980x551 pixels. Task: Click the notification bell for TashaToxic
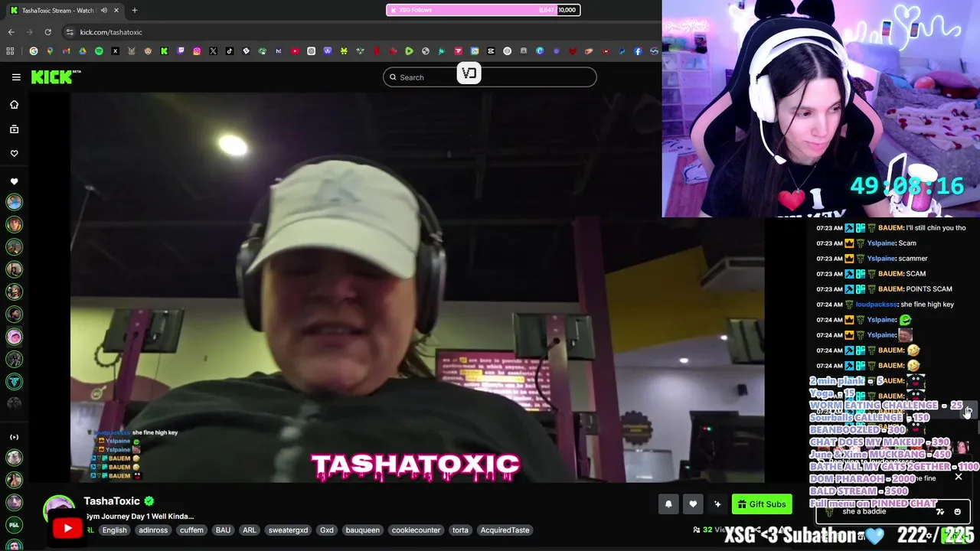668,504
